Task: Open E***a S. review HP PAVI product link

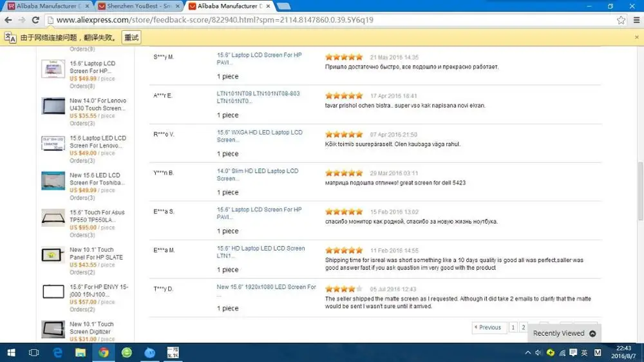Action: [259, 213]
